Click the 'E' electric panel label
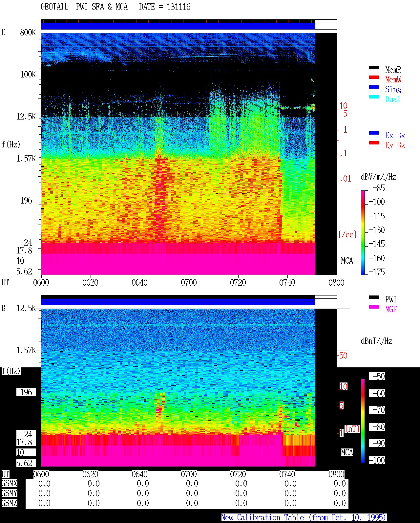 tap(3, 32)
